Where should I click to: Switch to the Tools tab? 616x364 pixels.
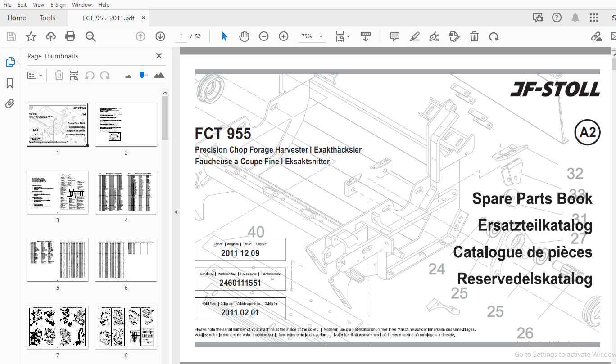click(47, 18)
